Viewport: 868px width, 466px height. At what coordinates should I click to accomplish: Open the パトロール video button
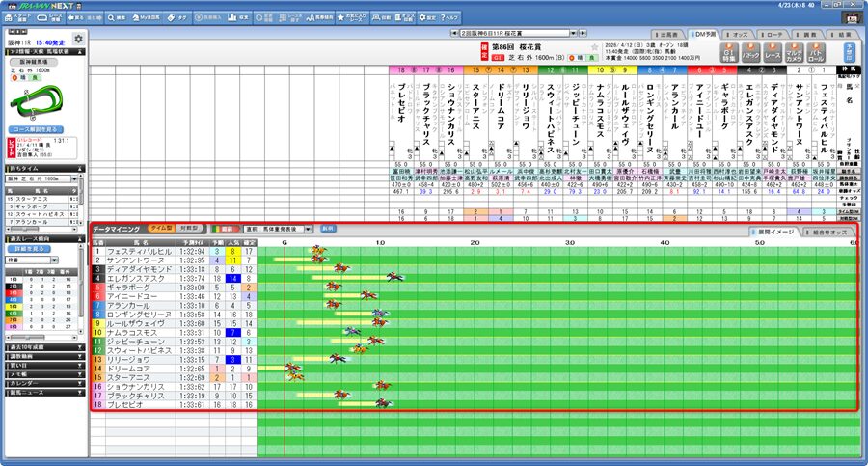coord(816,53)
